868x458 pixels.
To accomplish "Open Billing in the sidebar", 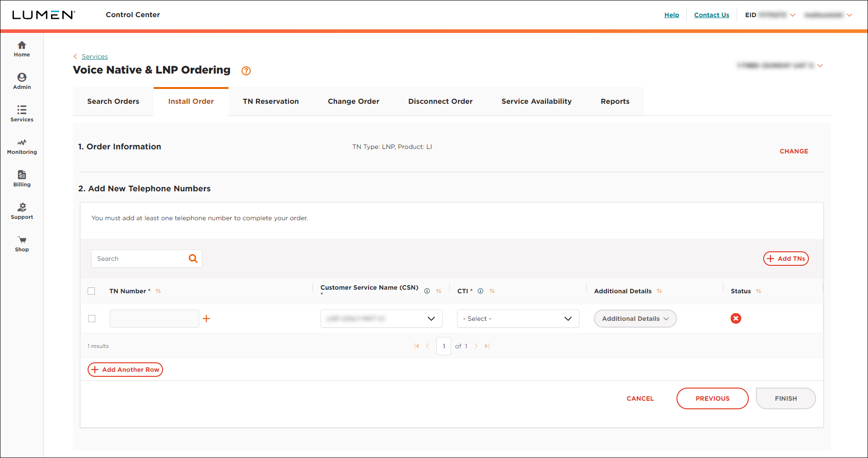I will coord(22,179).
